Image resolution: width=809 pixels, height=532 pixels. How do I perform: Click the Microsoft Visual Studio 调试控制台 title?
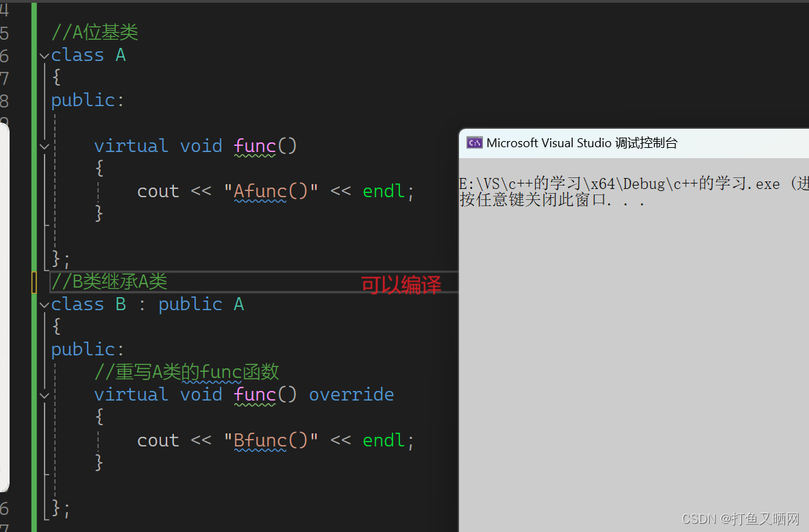[x=582, y=142]
